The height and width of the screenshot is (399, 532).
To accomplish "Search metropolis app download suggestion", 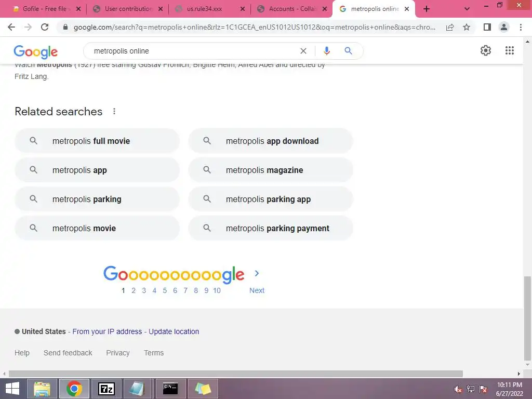I will [x=271, y=141].
